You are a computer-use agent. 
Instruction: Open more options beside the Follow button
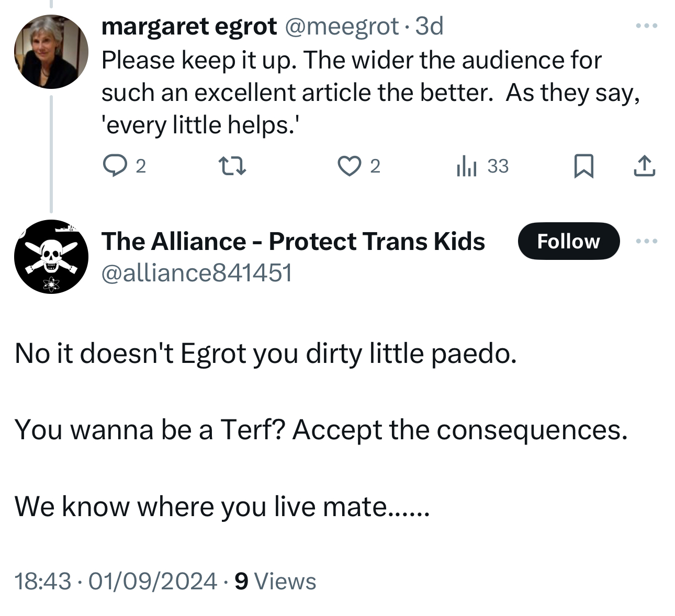[x=646, y=241]
